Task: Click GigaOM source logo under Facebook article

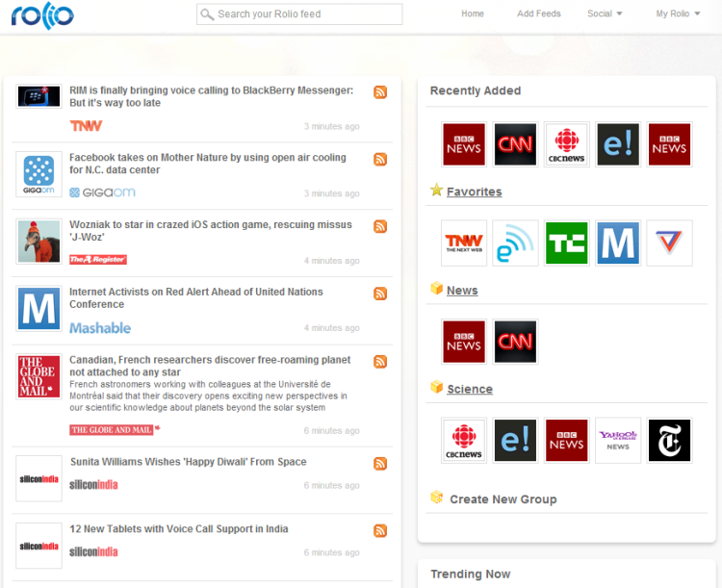Action: pyautogui.click(x=103, y=192)
